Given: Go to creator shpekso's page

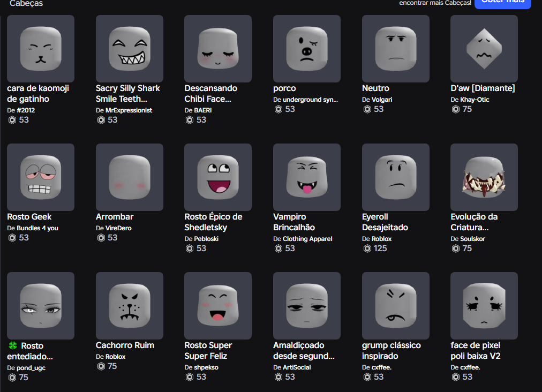Looking at the screenshot, I should (x=206, y=367).
